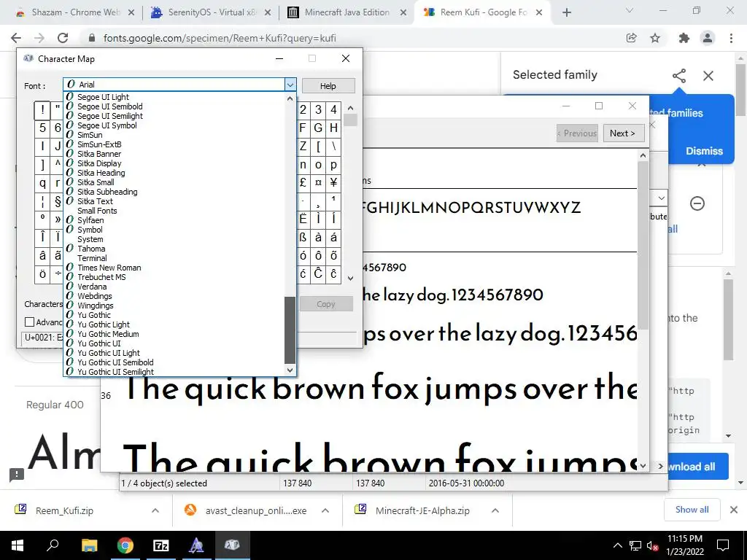Close the Shazam tab
The width and height of the screenshot is (747, 560).
(131, 13)
